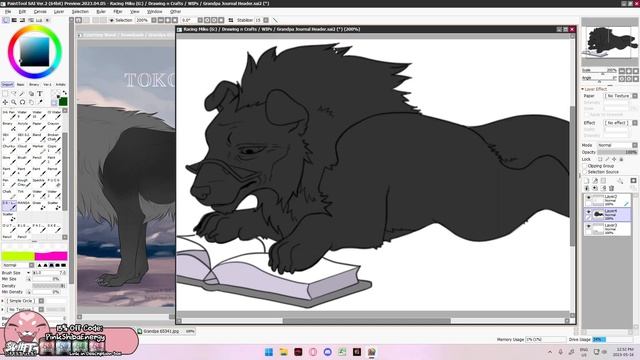The width and height of the screenshot is (640, 360).
Task: Select the rectangular Selection tool
Action: coord(5,94)
